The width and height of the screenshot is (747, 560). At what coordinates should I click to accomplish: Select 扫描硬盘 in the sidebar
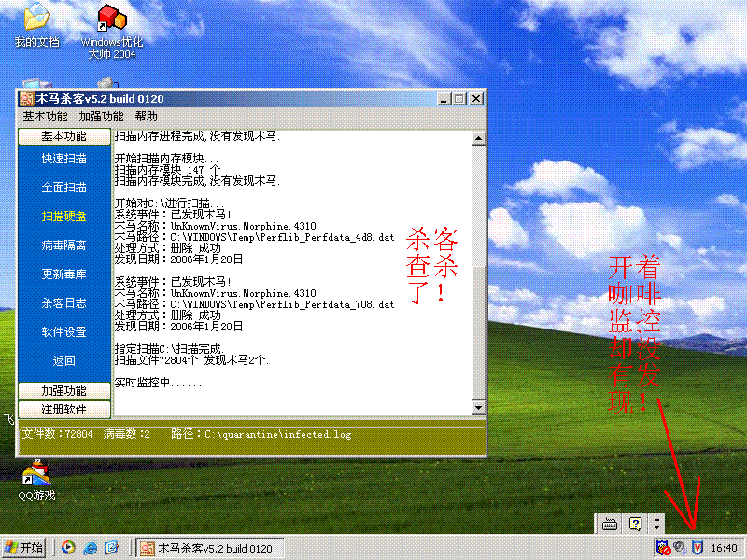point(63,217)
